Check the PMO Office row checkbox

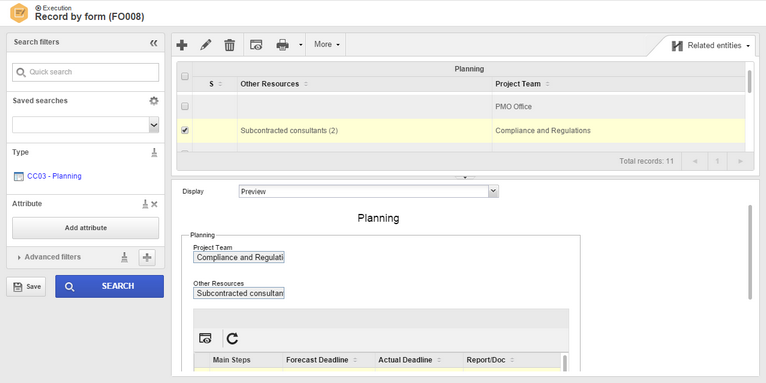coord(185,106)
